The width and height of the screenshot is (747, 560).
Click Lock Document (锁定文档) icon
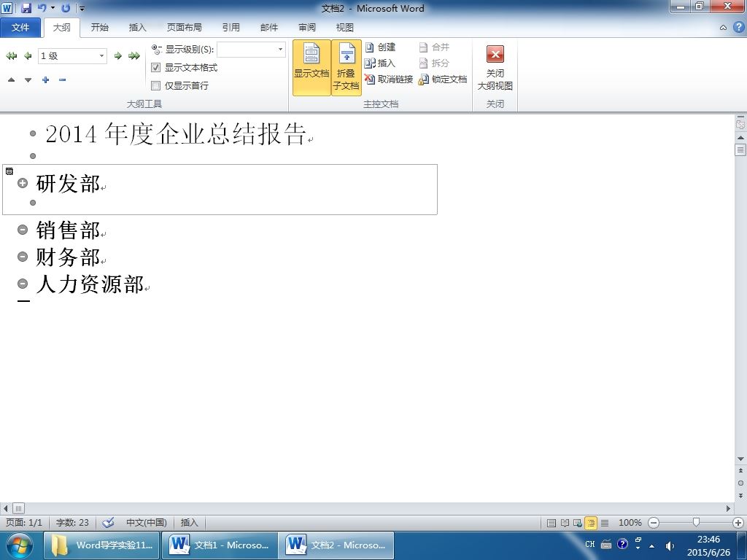[443, 79]
